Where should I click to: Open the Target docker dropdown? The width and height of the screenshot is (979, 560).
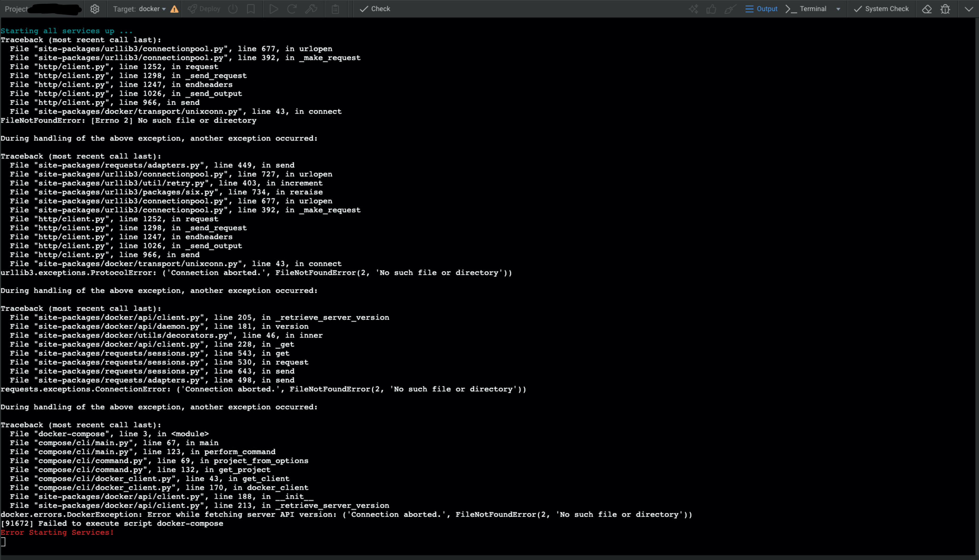[x=152, y=9]
